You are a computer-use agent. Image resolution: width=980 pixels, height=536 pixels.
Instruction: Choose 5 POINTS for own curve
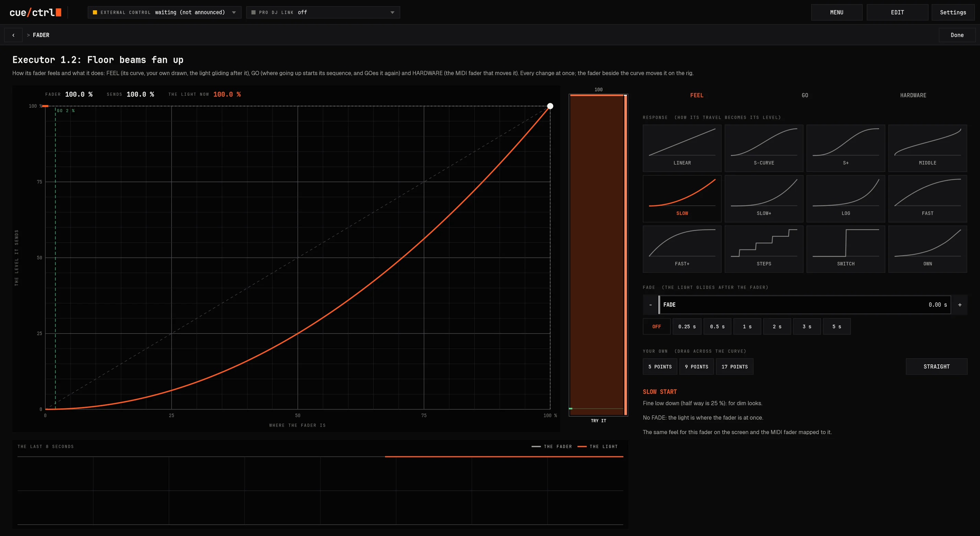pos(660,367)
